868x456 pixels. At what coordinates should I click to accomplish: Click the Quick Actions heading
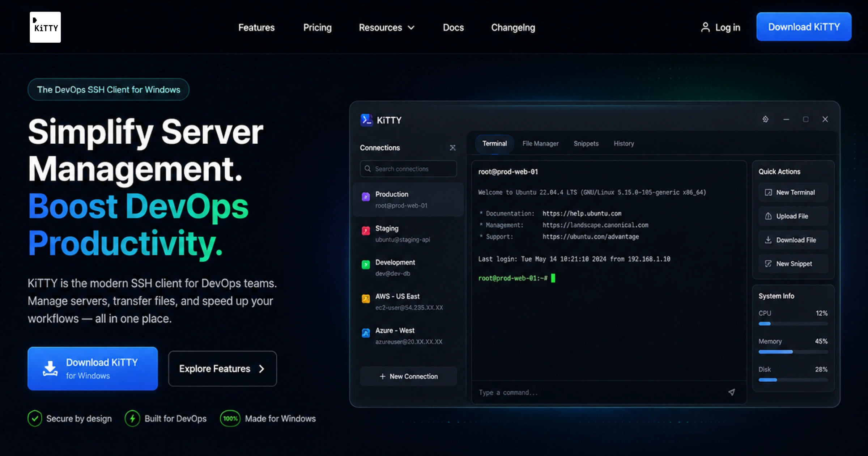[779, 172]
